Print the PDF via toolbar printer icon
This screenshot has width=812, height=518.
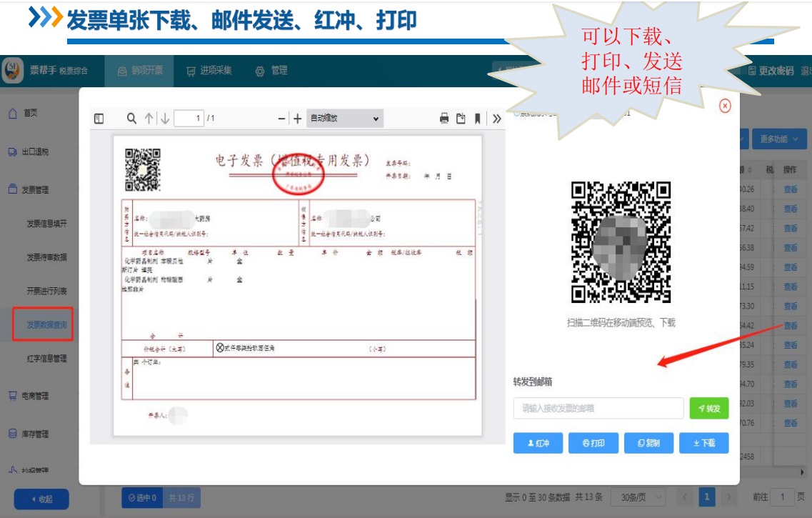click(x=443, y=119)
